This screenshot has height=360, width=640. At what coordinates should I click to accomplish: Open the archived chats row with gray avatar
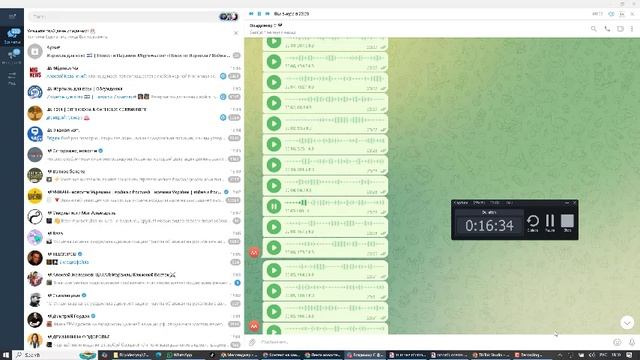134,51
